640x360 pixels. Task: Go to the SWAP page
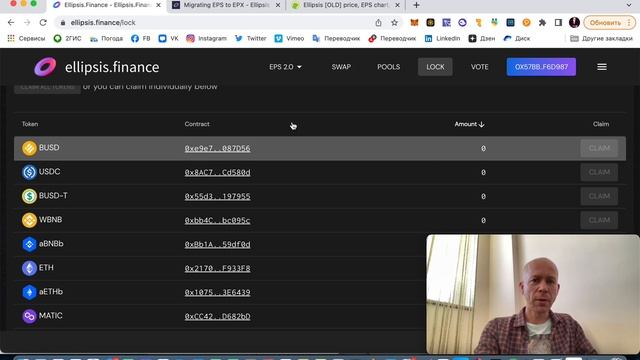tap(341, 67)
